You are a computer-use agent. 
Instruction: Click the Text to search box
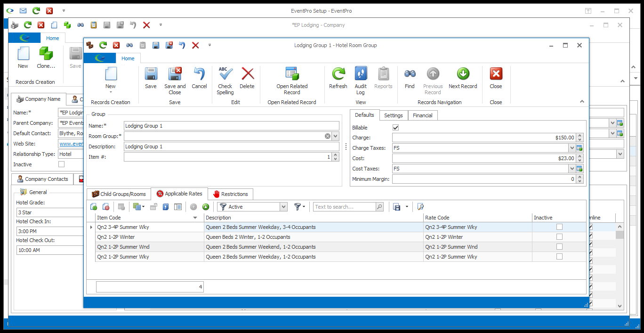(x=345, y=207)
